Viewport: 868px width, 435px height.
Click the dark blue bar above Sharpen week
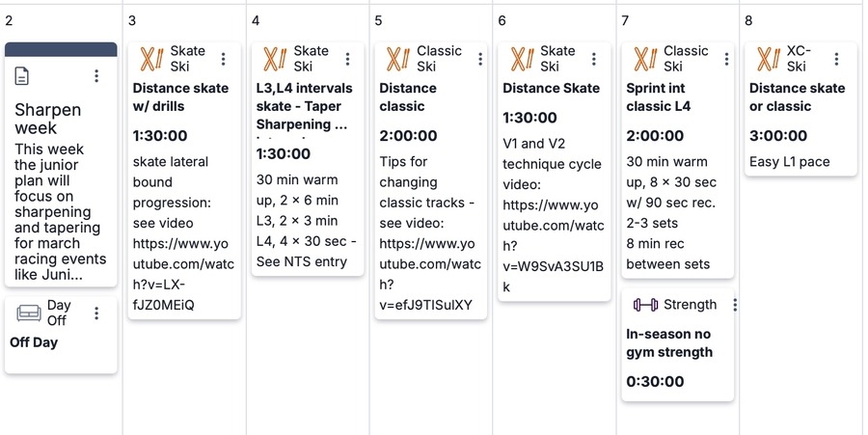pyautogui.click(x=61, y=49)
